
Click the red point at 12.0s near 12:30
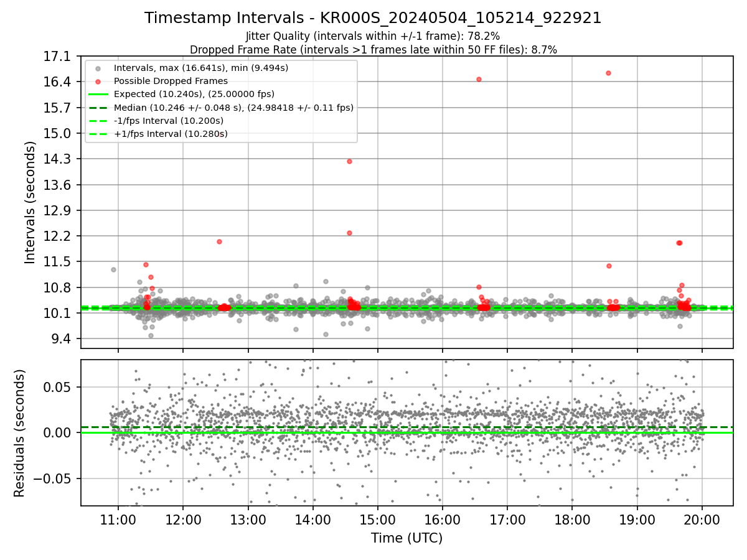click(219, 241)
